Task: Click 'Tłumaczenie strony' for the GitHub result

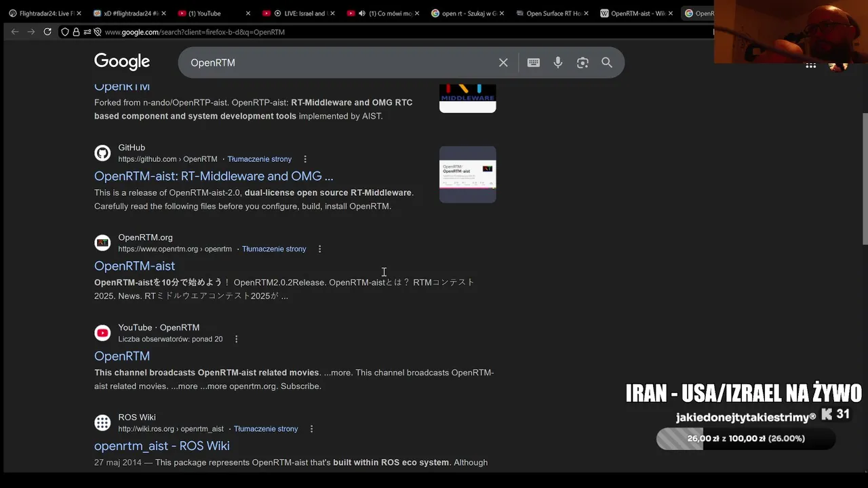Action: [259, 159]
